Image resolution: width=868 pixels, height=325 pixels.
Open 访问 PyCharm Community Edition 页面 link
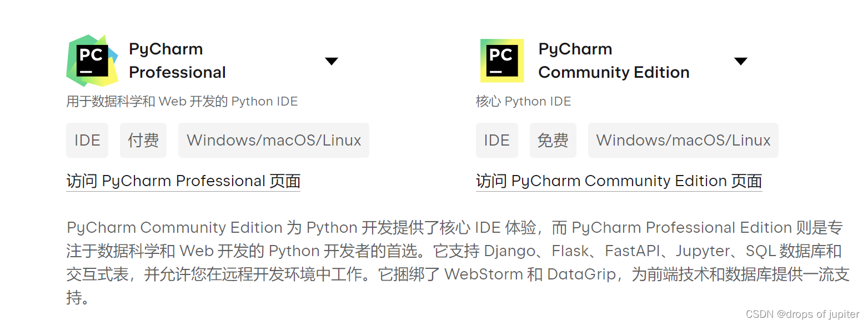619,181
